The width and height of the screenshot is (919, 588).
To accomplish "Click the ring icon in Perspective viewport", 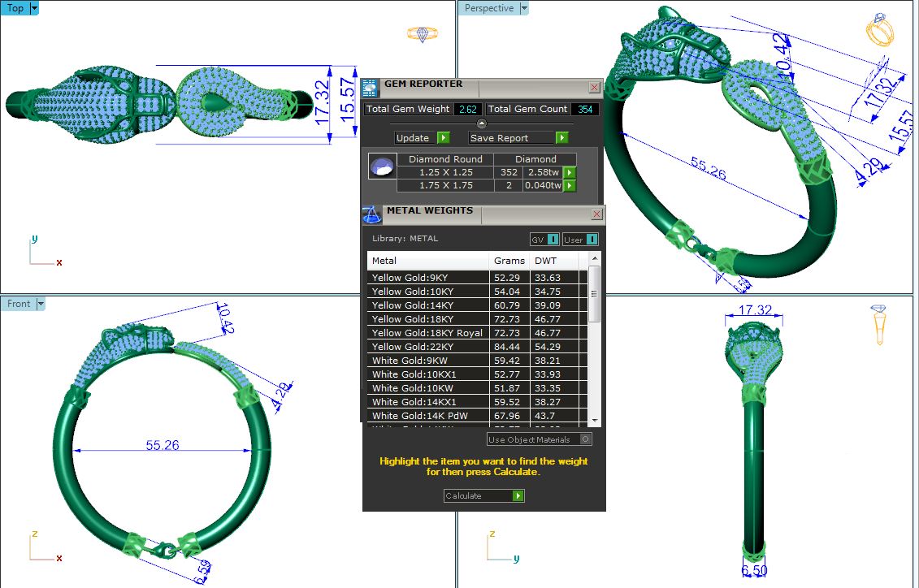I will pyautogui.click(x=879, y=32).
